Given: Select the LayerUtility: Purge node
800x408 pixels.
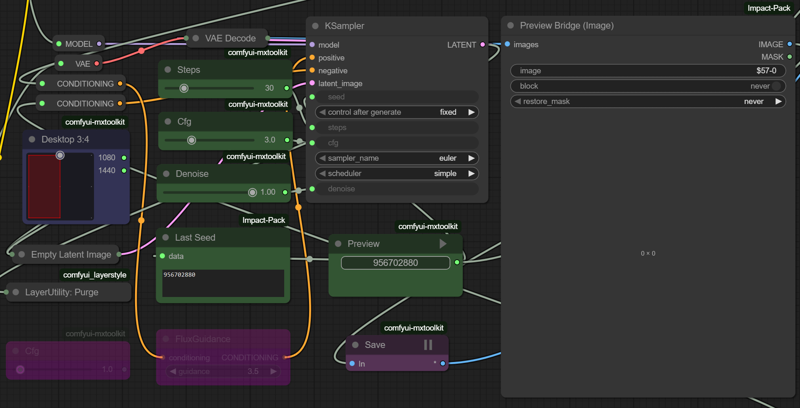Looking at the screenshot, I should click(70, 293).
